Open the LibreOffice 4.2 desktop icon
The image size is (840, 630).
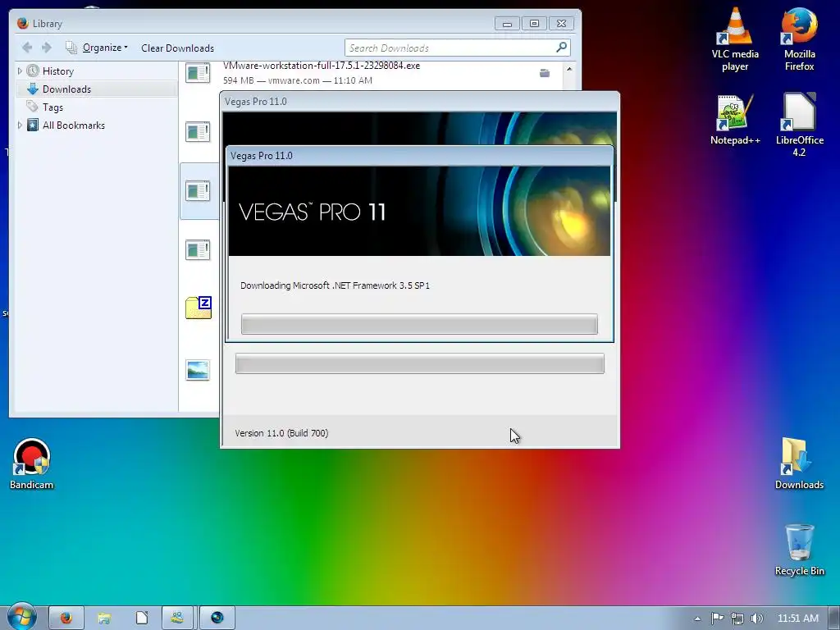[799, 125]
